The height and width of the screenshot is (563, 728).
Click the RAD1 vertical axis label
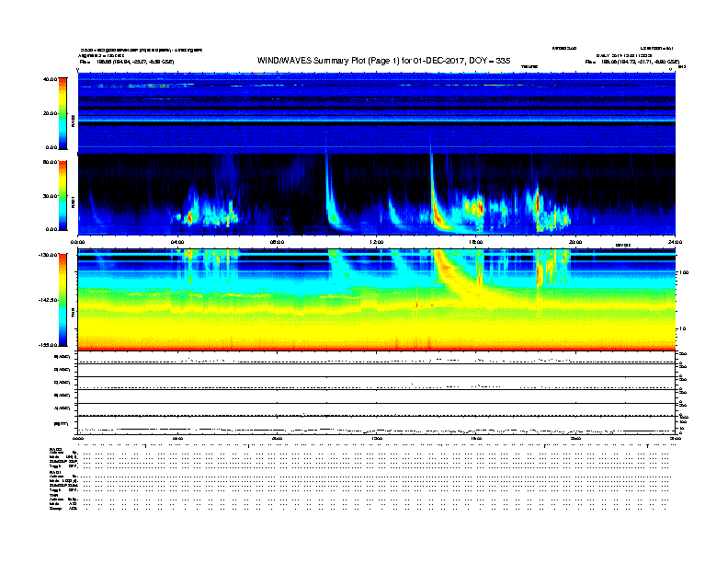tap(73, 201)
